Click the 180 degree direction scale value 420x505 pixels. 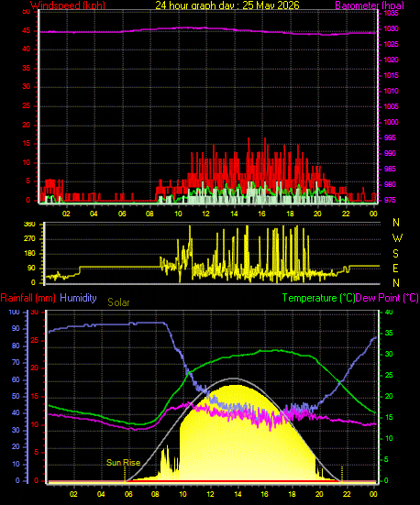[x=29, y=254]
